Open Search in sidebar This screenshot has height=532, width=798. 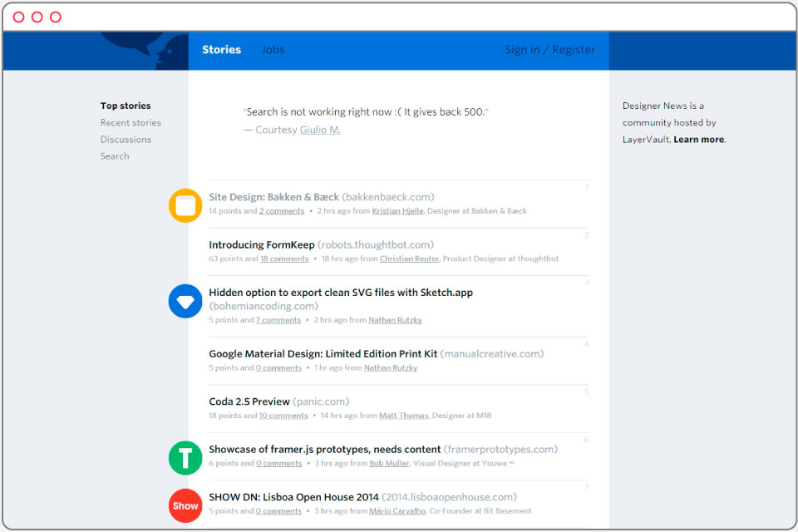pyautogui.click(x=115, y=155)
